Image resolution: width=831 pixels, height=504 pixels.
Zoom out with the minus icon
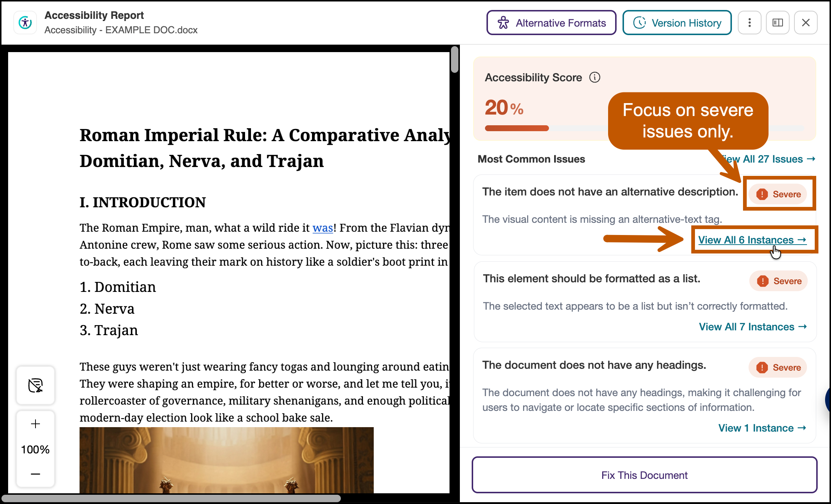(35, 474)
